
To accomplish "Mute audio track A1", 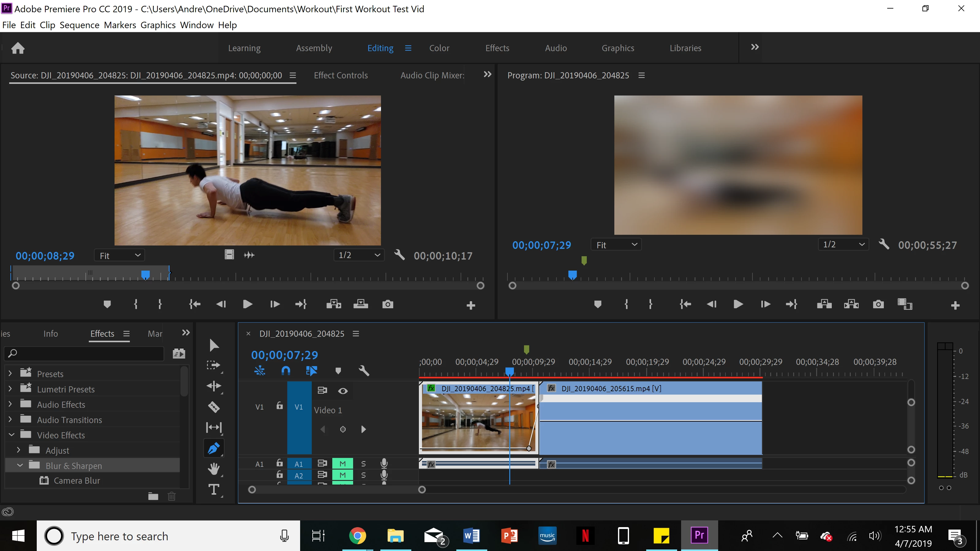I will 342,463.
